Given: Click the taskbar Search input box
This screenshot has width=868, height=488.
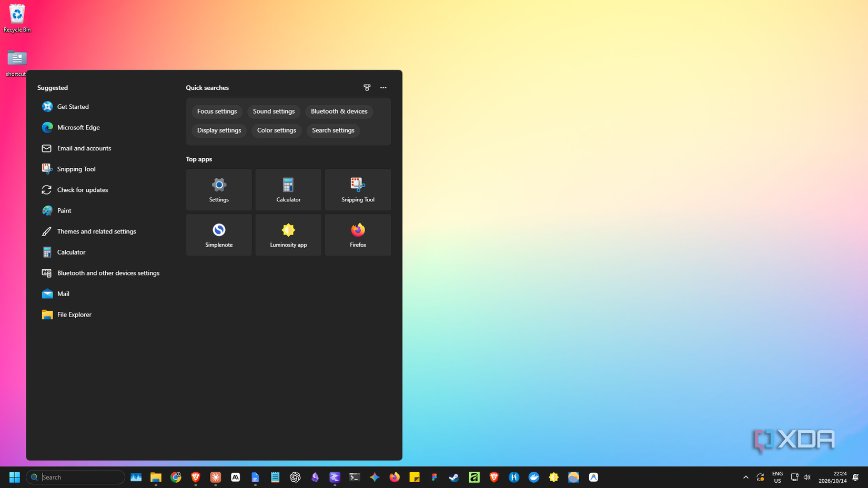Looking at the screenshot, I should click(x=75, y=477).
